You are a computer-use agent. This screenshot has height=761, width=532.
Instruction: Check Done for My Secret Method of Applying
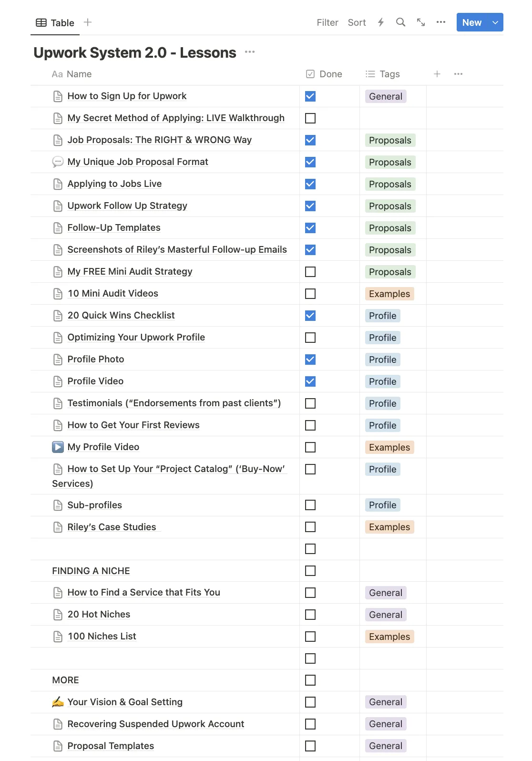[x=310, y=118]
